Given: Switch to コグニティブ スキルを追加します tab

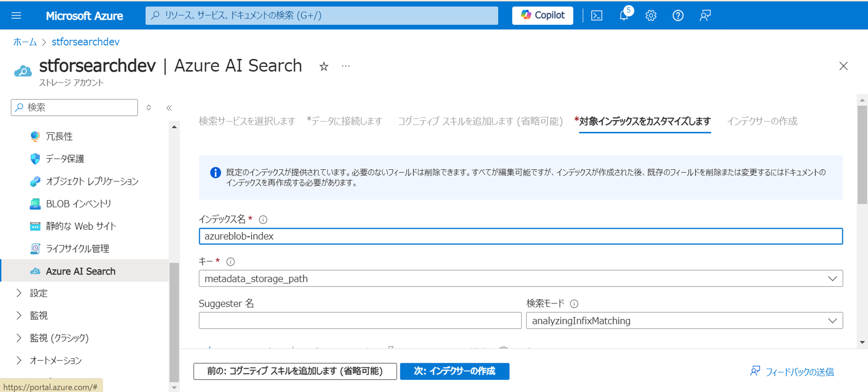Looking at the screenshot, I should coord(480,121).
